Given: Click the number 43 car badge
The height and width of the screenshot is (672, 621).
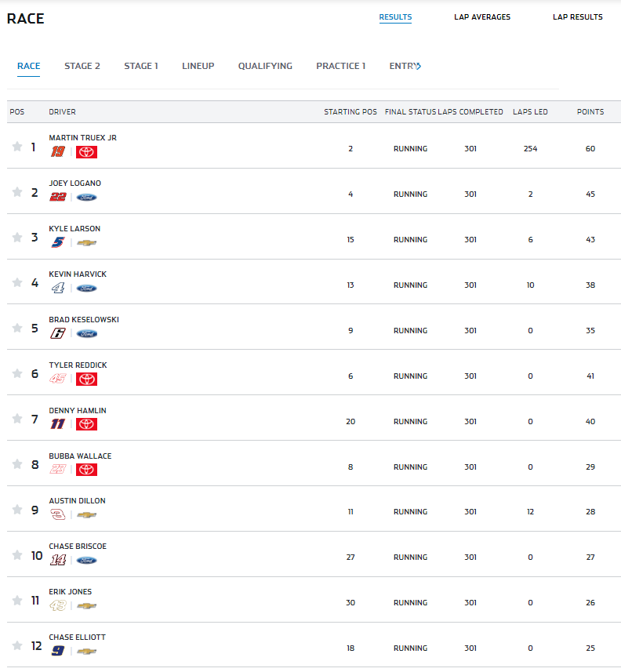Looking at the screenshot, I should (58, 605).
